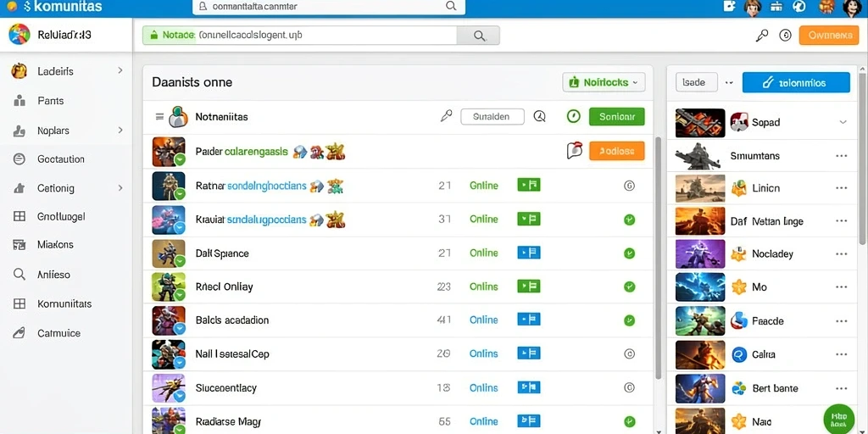Click the Linicn badge icon
The image size is (868, 434).
739,188
